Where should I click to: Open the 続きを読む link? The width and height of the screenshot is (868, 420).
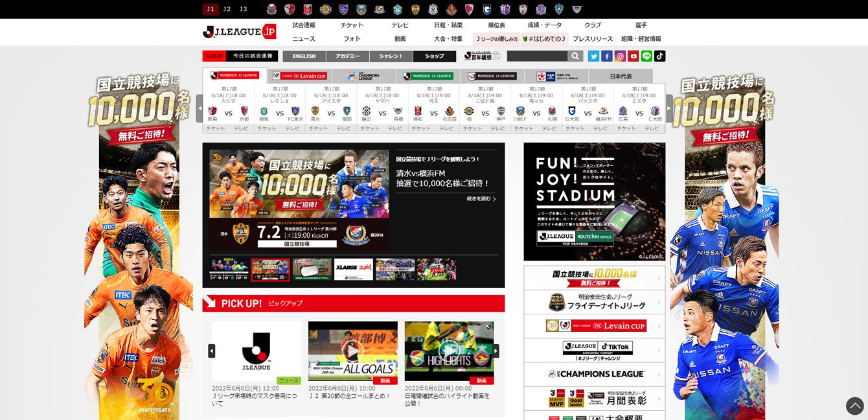point(481,199)
